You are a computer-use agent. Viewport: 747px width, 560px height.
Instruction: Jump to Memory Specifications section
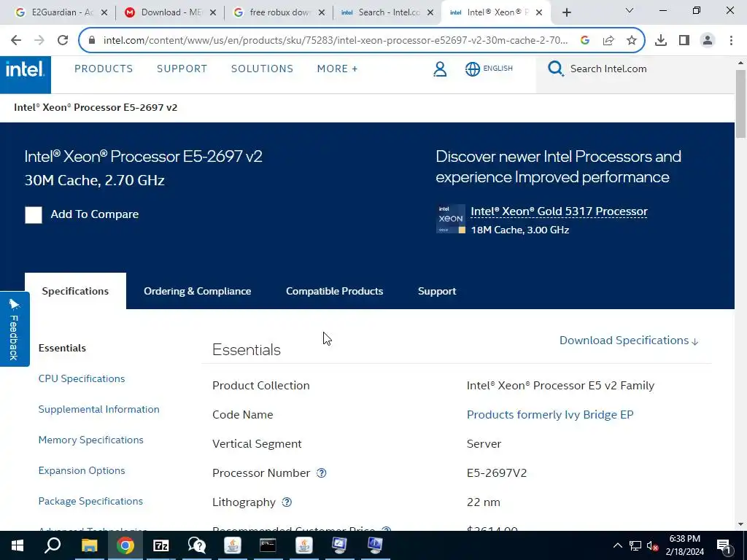[x=90, y=440]
